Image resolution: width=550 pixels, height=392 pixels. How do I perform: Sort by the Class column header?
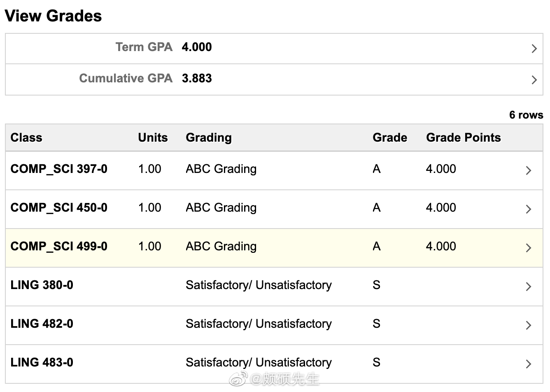pos(26,138)
